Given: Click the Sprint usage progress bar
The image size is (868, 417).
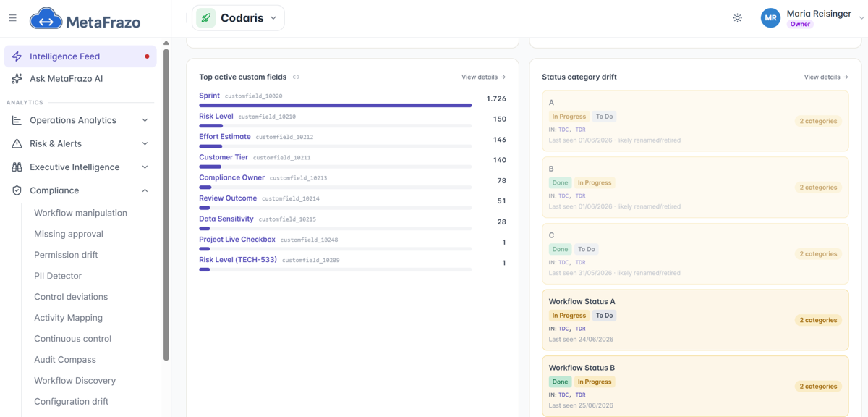Looking at the screenshot, I should [336, 106].
